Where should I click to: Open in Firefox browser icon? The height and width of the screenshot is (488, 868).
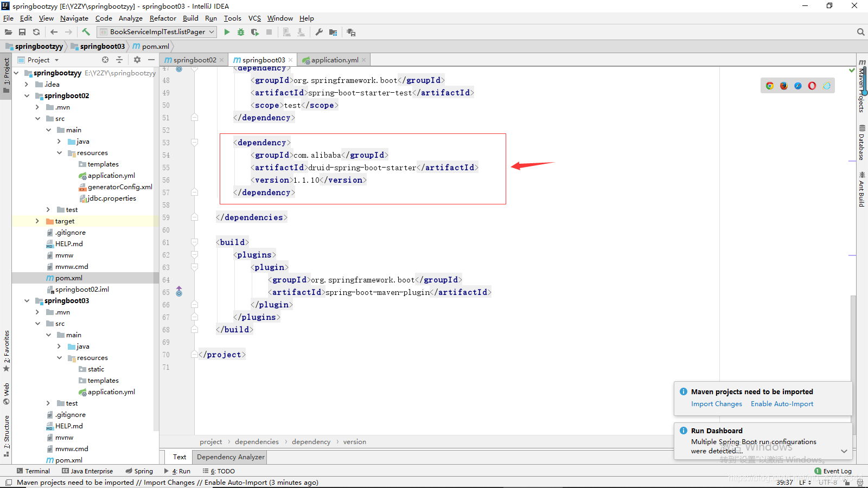[x=783, y=86]
